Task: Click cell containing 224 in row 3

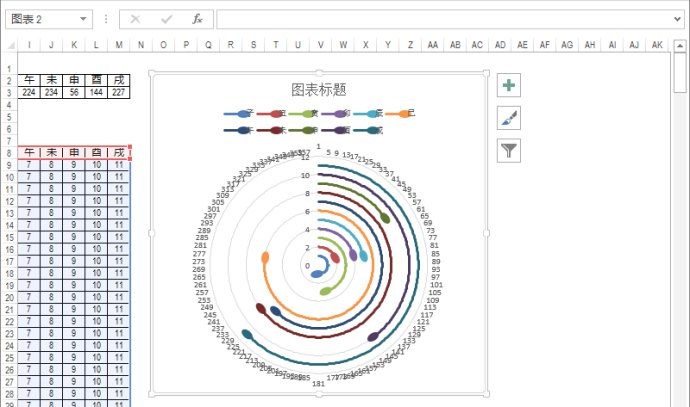Action: click(29, 92)
